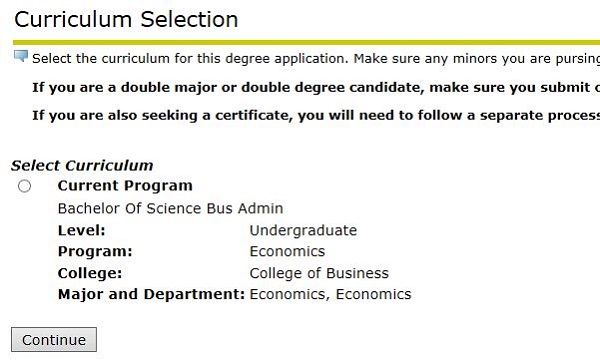Click the Economics, Economics major value
Screen dimensions: 600x361
330,294
